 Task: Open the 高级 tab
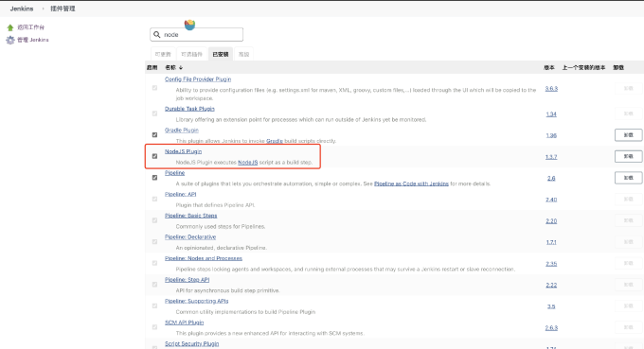point(244,54)
